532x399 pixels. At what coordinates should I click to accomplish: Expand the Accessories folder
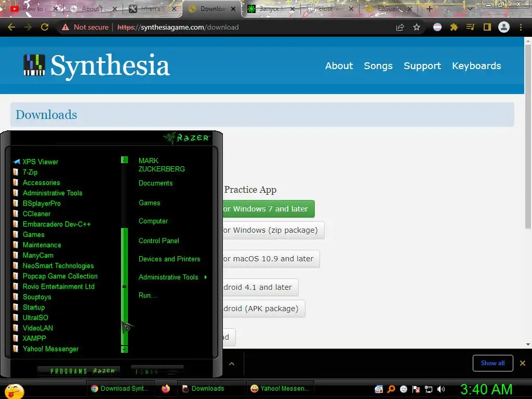[41, 182]
